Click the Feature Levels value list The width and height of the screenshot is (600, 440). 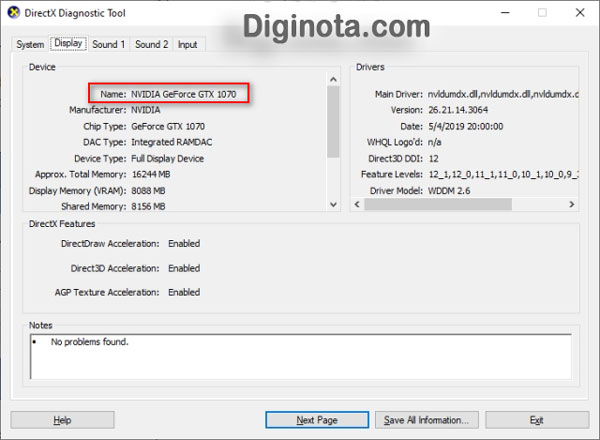[x=504, y=174]
